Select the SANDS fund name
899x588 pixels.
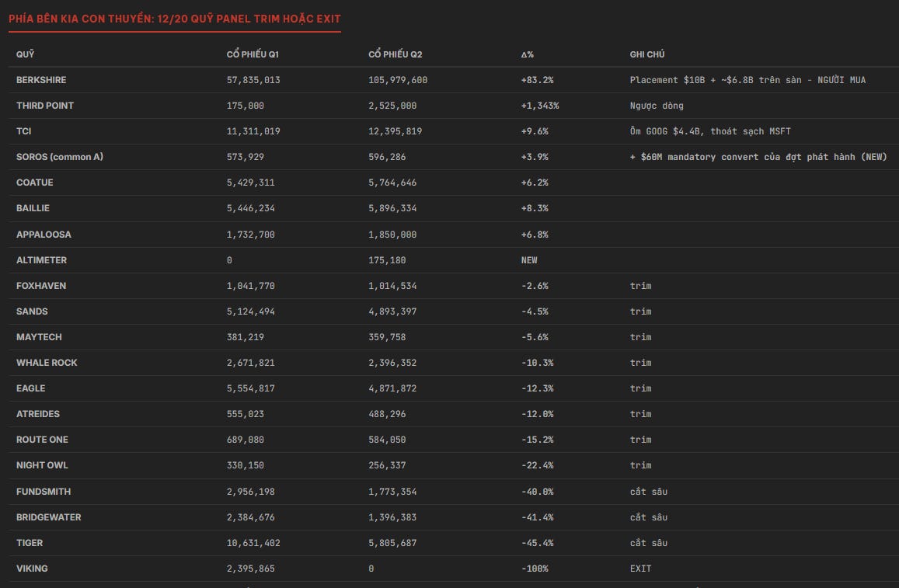[x=32, y=311]
